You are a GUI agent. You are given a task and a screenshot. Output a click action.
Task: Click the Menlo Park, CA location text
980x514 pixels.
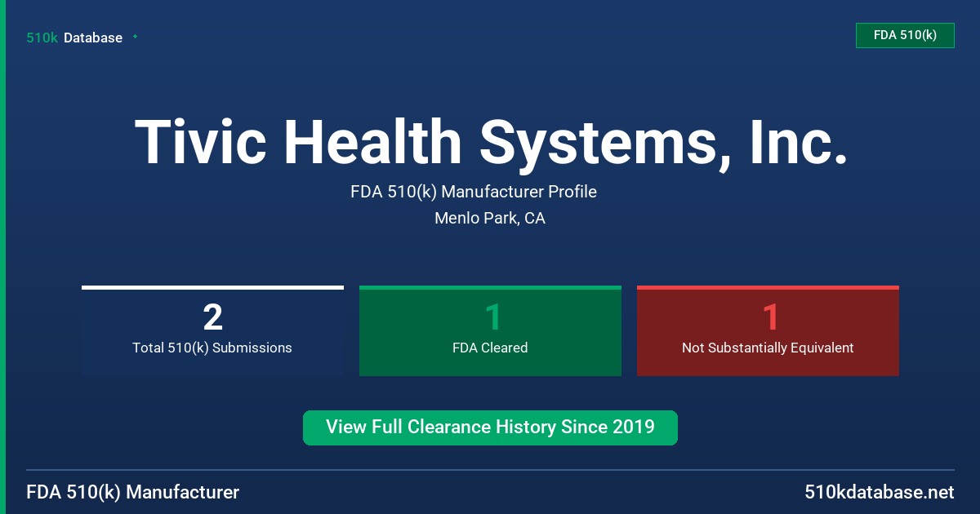pos(490,218)
